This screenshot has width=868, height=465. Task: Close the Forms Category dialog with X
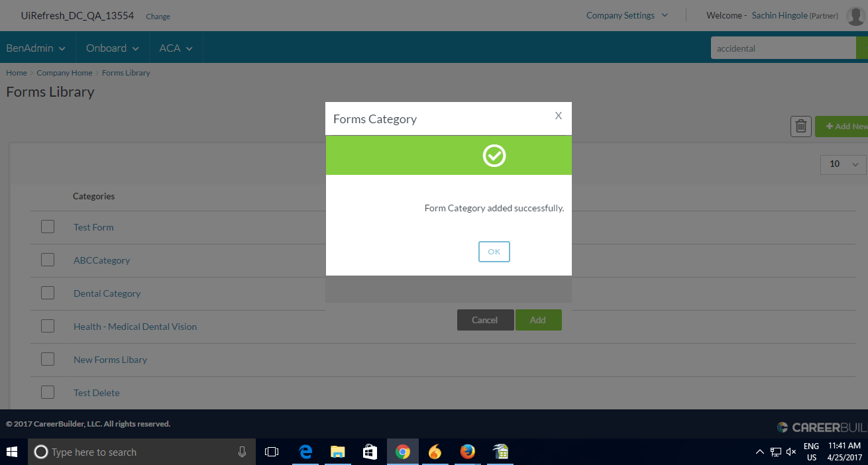[558, 116]
